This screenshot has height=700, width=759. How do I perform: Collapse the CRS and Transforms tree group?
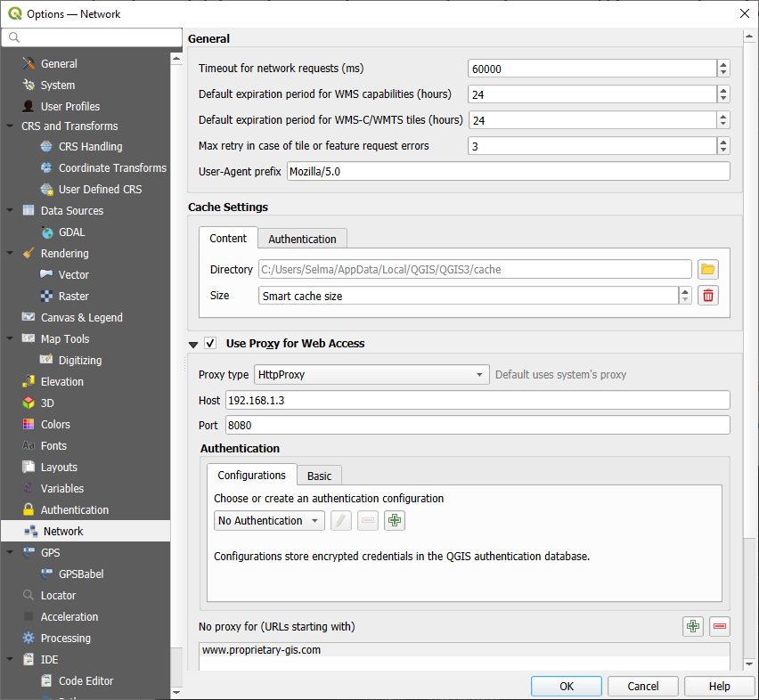click(x=10, y=126)
